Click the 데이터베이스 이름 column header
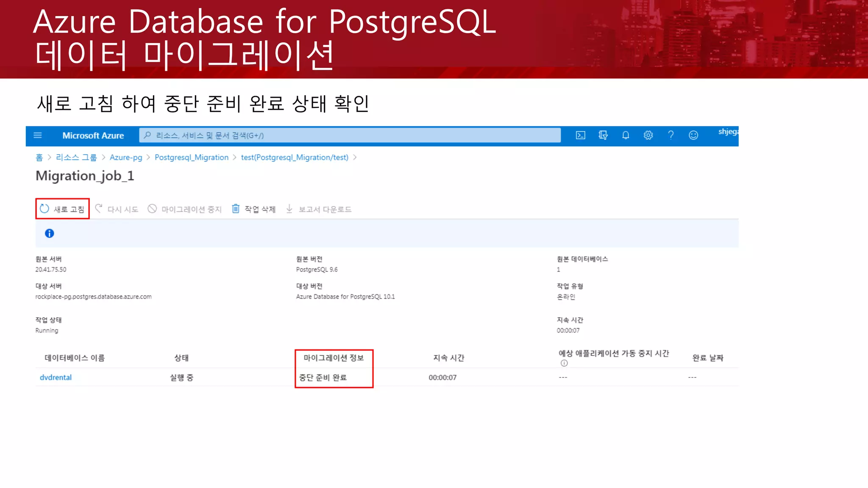 pyautogui.click(x=75, y=358)
